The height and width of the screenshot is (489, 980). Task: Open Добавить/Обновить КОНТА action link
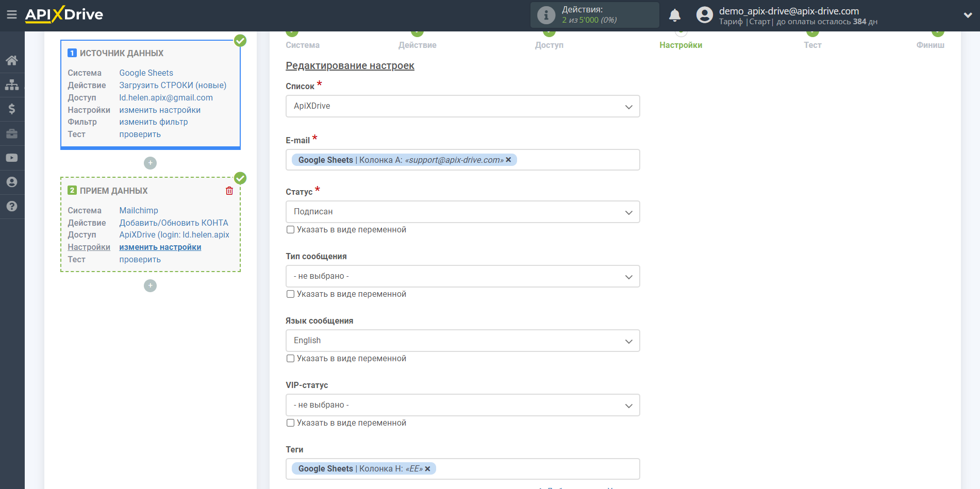pos(174,223)
